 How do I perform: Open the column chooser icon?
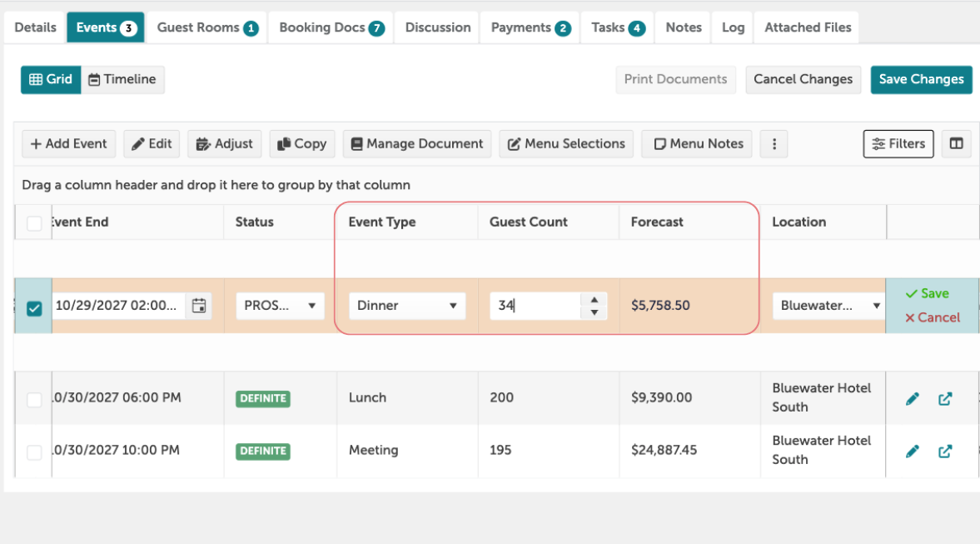pyautogui.click(x=956, y=144)
